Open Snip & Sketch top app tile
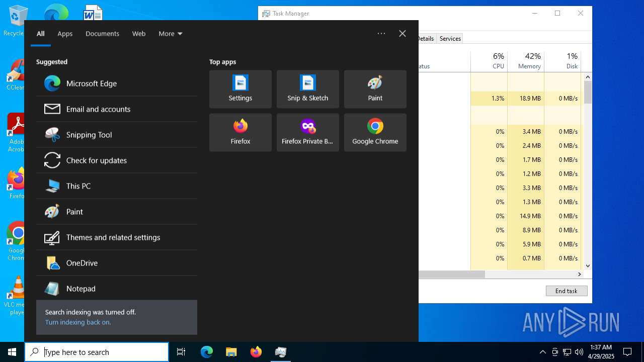This screenshot has width=644, height=362. (x=308, y=89)
